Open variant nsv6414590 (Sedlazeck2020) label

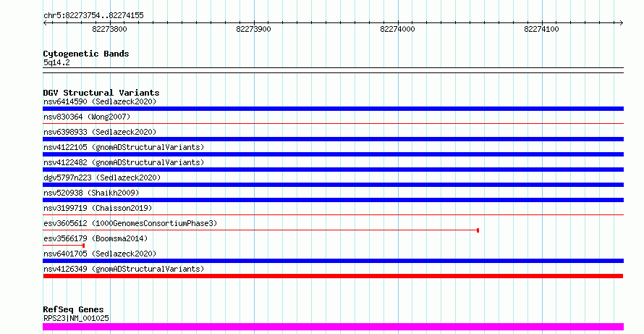click(100, 101)
